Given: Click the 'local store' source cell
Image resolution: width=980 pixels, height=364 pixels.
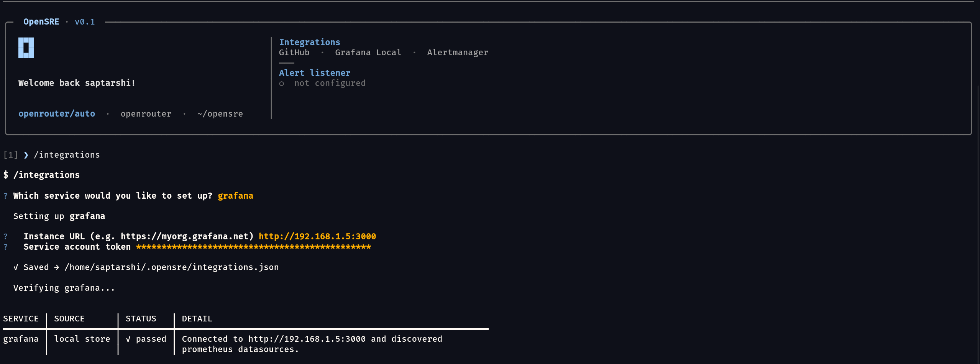Looking at the screenshot, I should click(82, 339).
